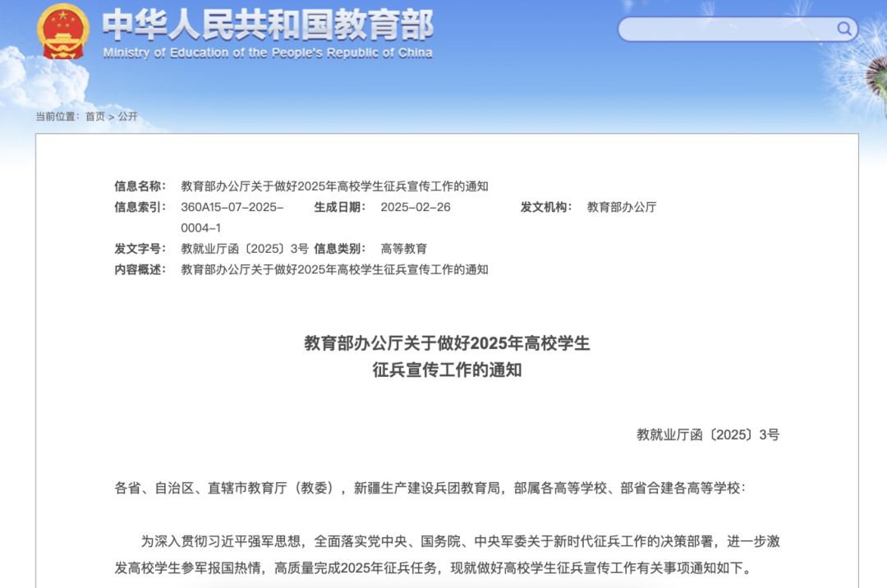887x588 pixels.
Task: Click the paragraph line starting 为深入贯彻习近平强军思想
Action: [x=460, y=541]
